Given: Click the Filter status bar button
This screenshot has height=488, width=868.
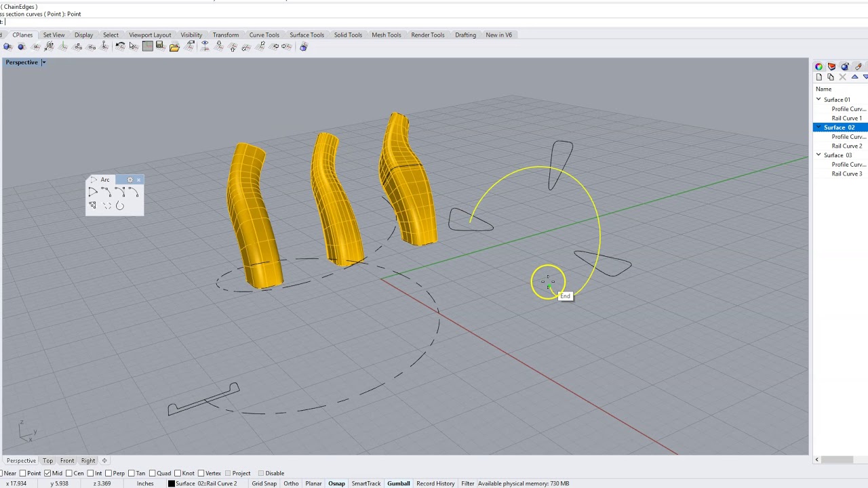Looking at the screenshot, I should coord(468,483).
